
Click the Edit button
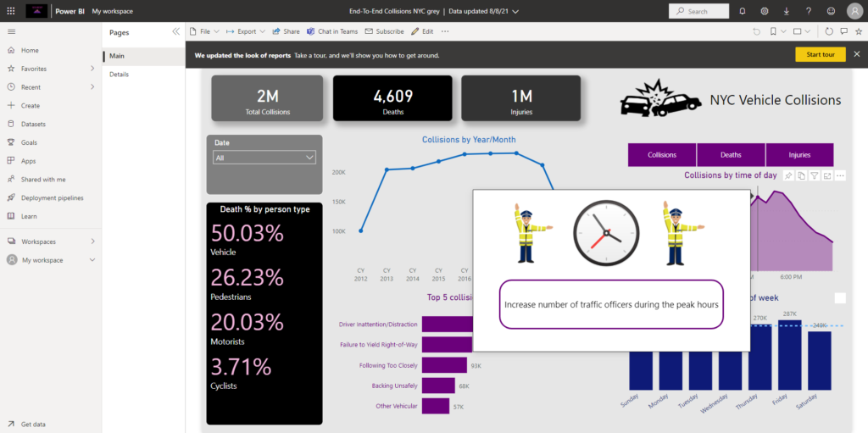pyautogui.click(x=422, y=31)
